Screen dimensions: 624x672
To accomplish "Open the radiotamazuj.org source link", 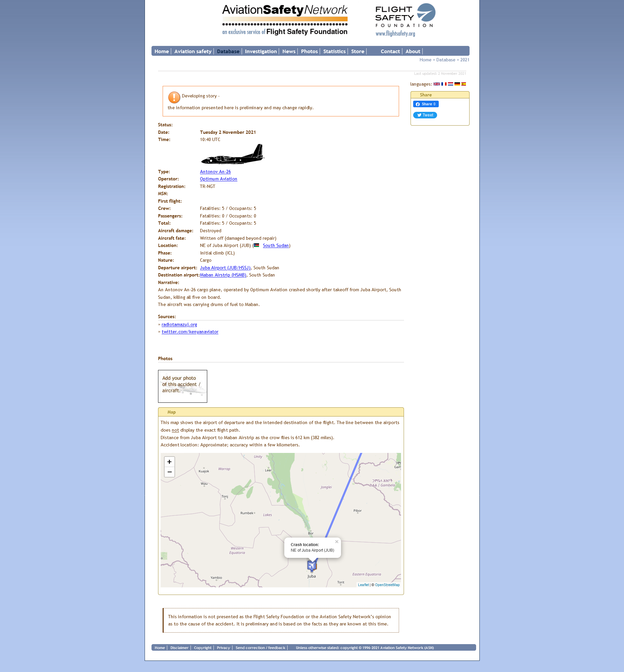I will [179, 324].
